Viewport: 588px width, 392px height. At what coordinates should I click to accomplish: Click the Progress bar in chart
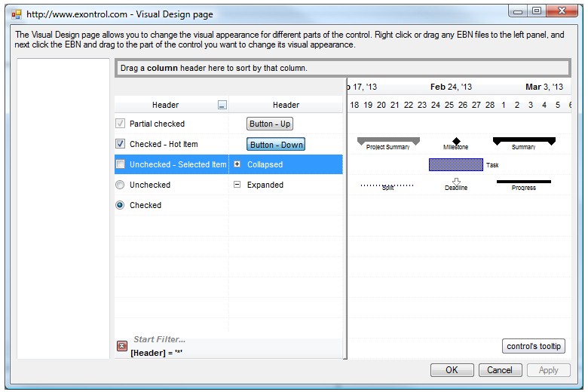[x=524, y=182]
